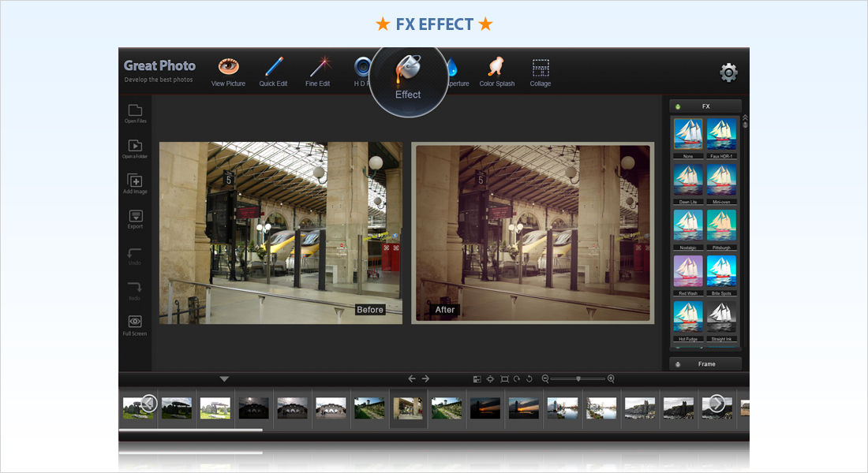Open settings with the gear icon
Viewport: 868px width, 473px height.
(x=728, y=73)
